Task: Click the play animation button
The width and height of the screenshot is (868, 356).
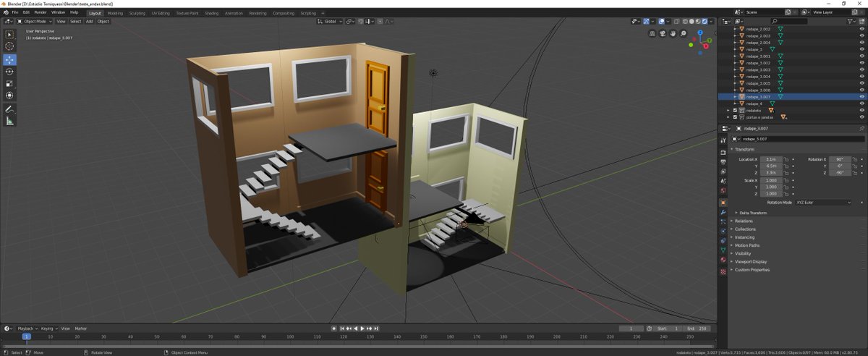Action: [363, 329]
